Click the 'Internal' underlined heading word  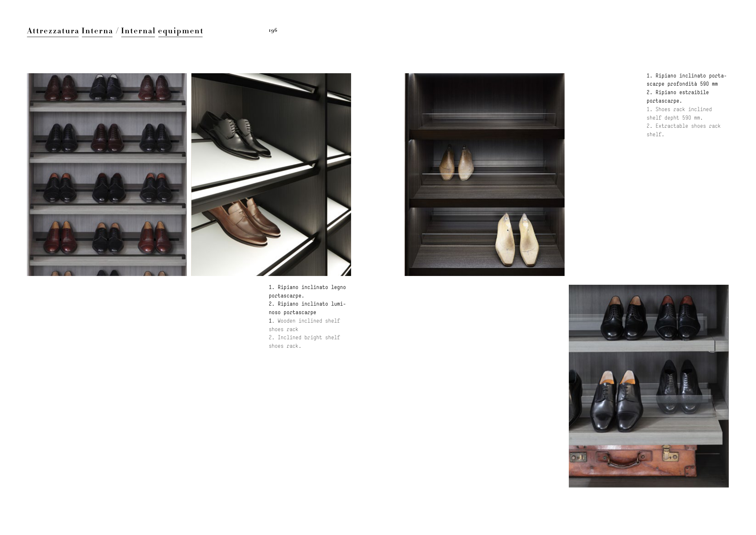138,31
